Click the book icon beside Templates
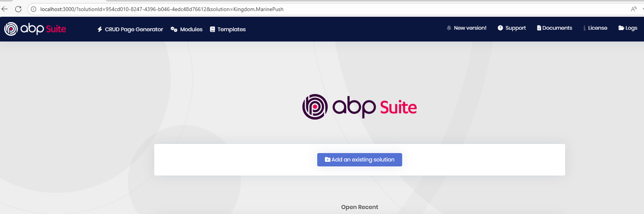The height and width of the screenshot is (214, 644). tap(213, 29)
